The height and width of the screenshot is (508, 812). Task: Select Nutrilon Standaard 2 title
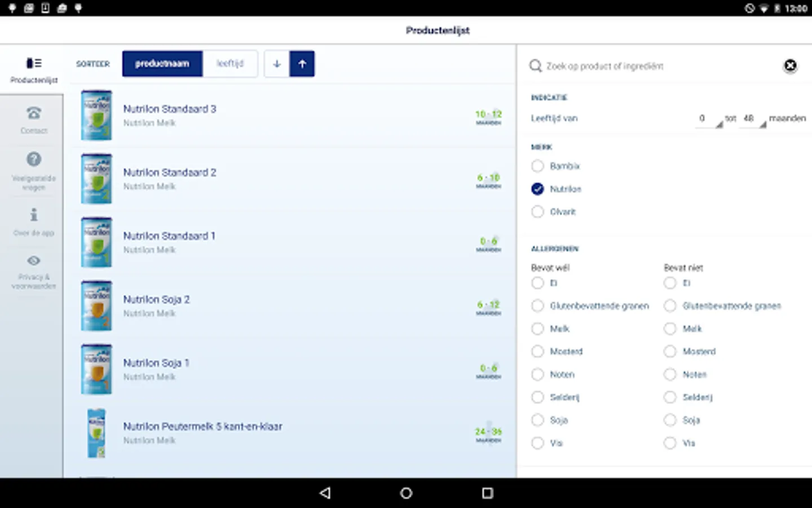170,173
